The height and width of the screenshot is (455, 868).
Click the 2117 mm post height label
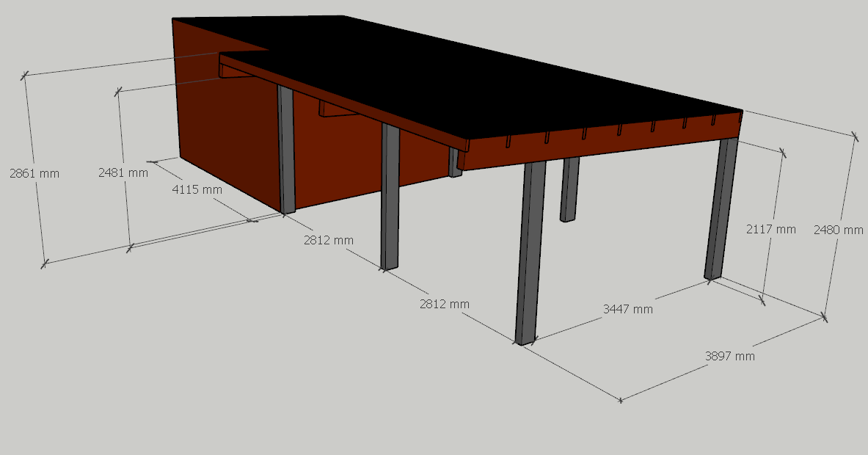(x=770, y=229)
